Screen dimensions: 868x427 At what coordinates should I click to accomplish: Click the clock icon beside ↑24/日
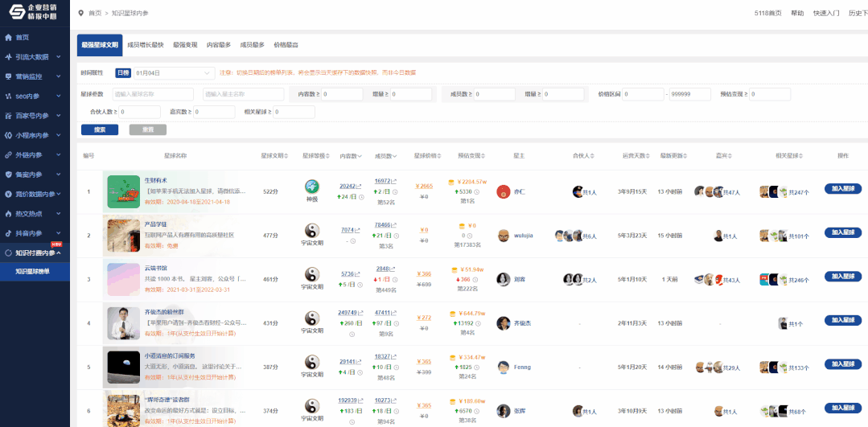[x=361, y=197]
